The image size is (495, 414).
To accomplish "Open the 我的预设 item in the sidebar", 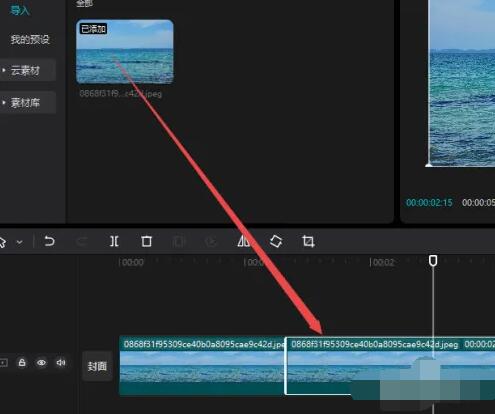I will click(30, 39).
